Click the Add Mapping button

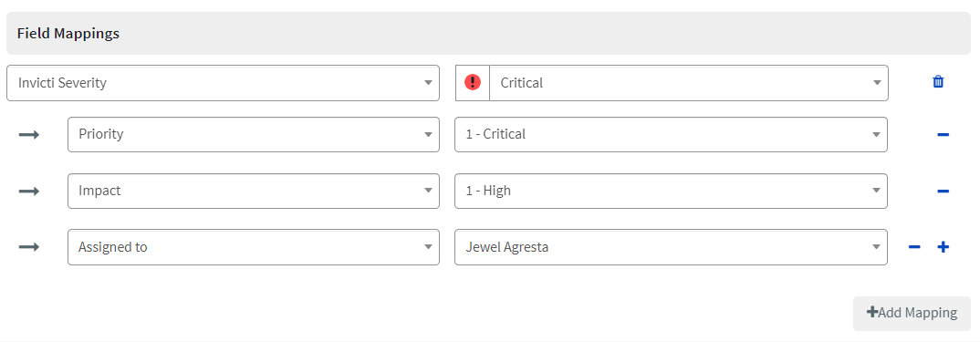(x=912, y=313)
